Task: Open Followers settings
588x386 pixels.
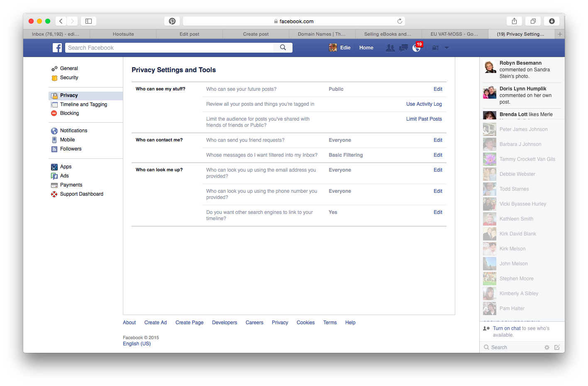Action: [x=71, y=149]
